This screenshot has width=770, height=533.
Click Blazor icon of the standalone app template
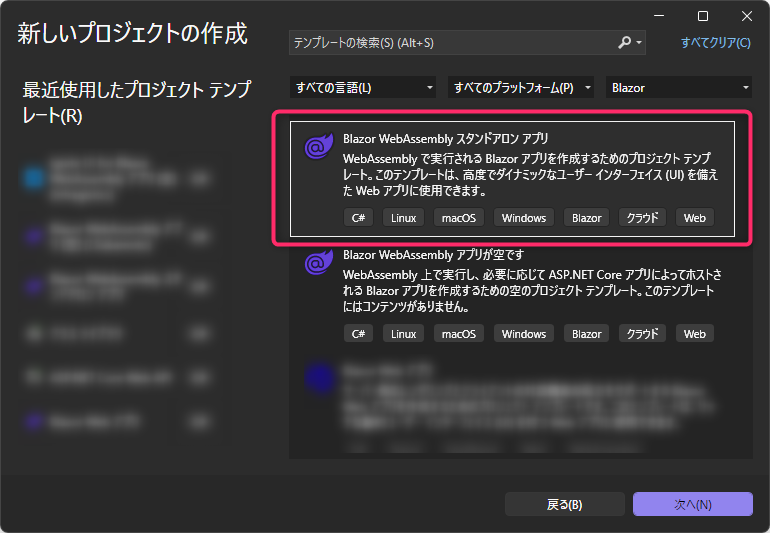click(x=318, y=145)
